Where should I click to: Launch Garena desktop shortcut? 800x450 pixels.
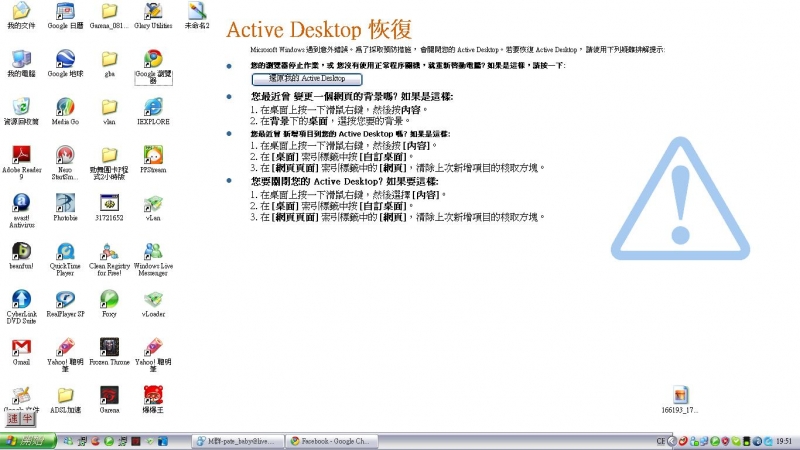(109, 399)
